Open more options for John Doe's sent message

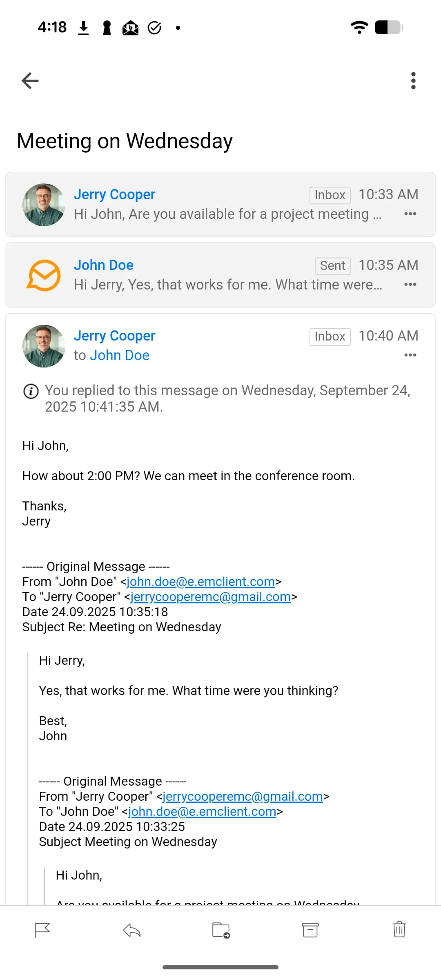[x=410, y=284]
